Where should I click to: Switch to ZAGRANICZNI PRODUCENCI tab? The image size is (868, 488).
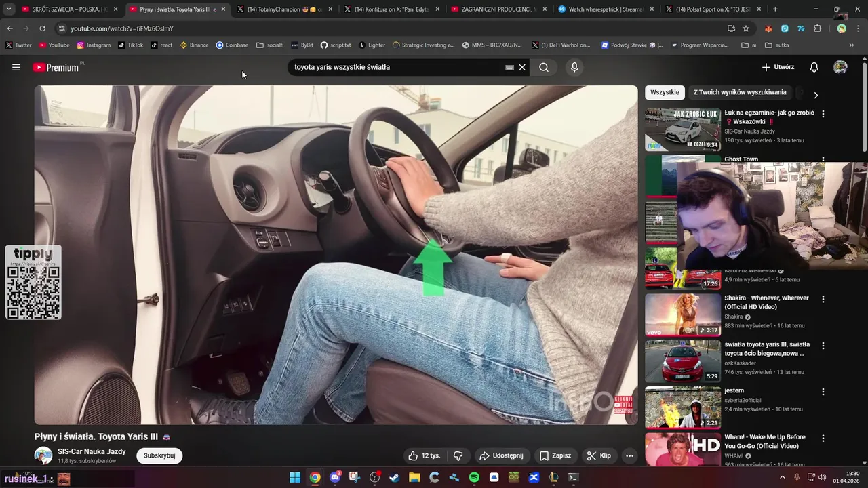point(499,9)
